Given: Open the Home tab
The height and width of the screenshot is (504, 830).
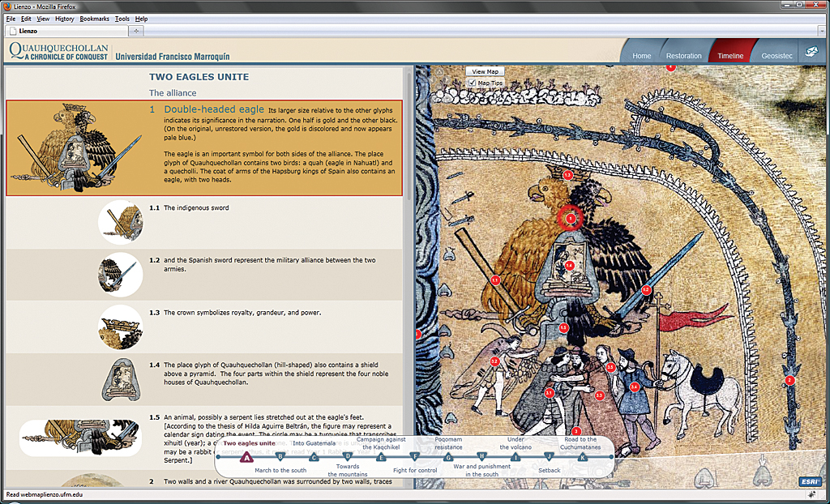Looking at the screenshot, I should click(642, 56).
